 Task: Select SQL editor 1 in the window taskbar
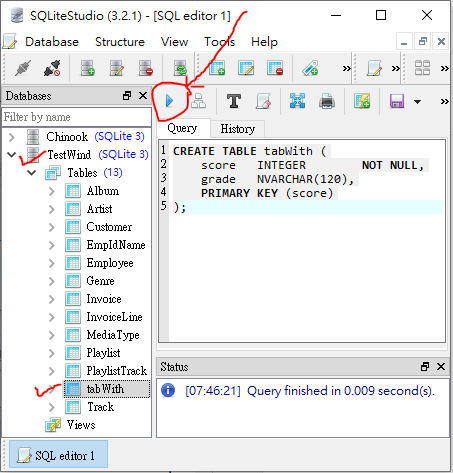click(x=58, y=455)
